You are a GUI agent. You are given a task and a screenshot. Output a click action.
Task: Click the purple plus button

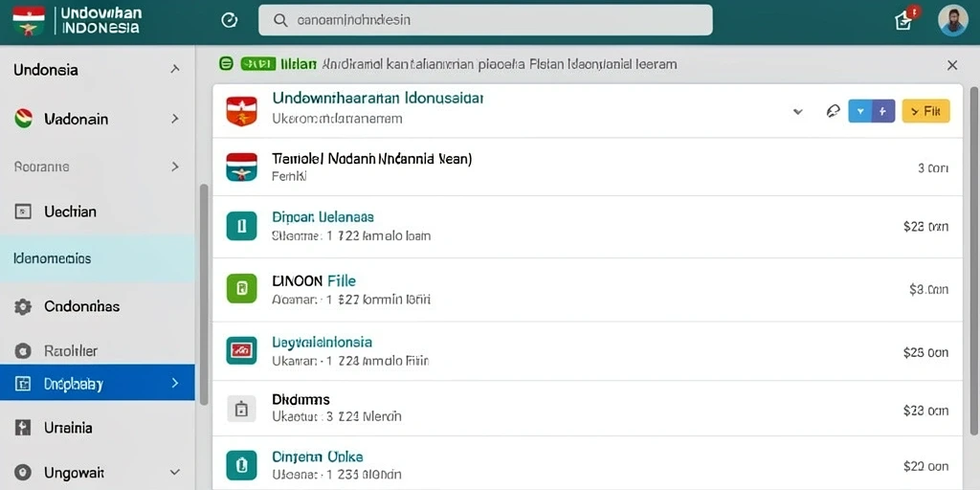[883, 111]
